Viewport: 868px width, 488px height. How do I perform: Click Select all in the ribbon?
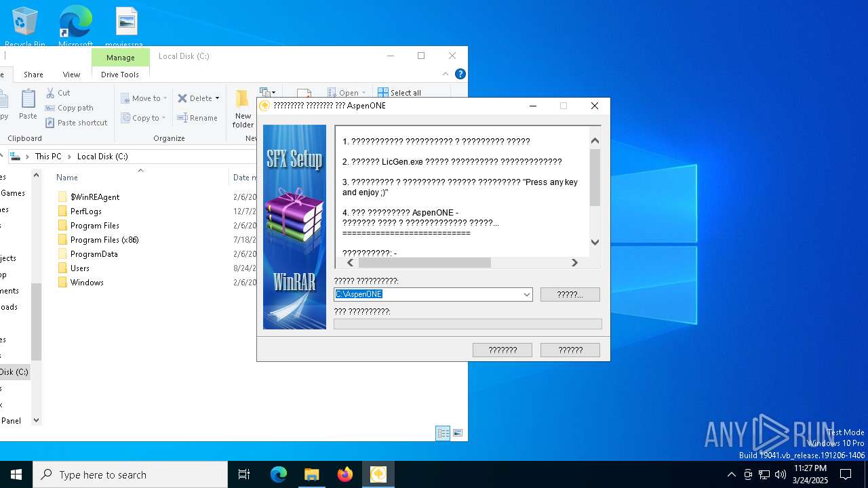pos(399,93)
